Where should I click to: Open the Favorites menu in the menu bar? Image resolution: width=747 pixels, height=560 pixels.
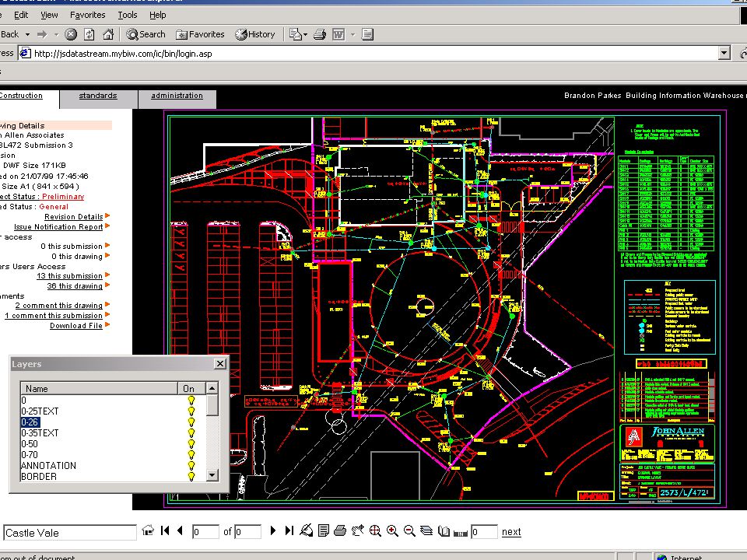(88, 15)
